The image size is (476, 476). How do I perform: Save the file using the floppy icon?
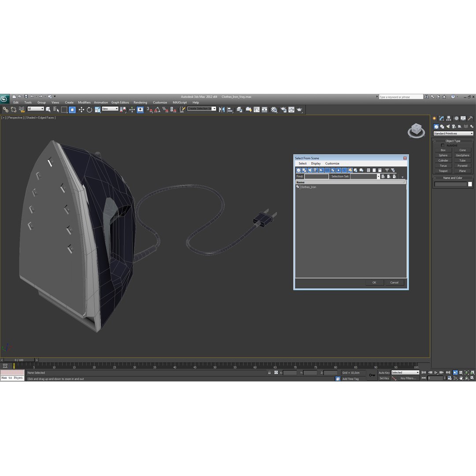click(x=26, y=97)
